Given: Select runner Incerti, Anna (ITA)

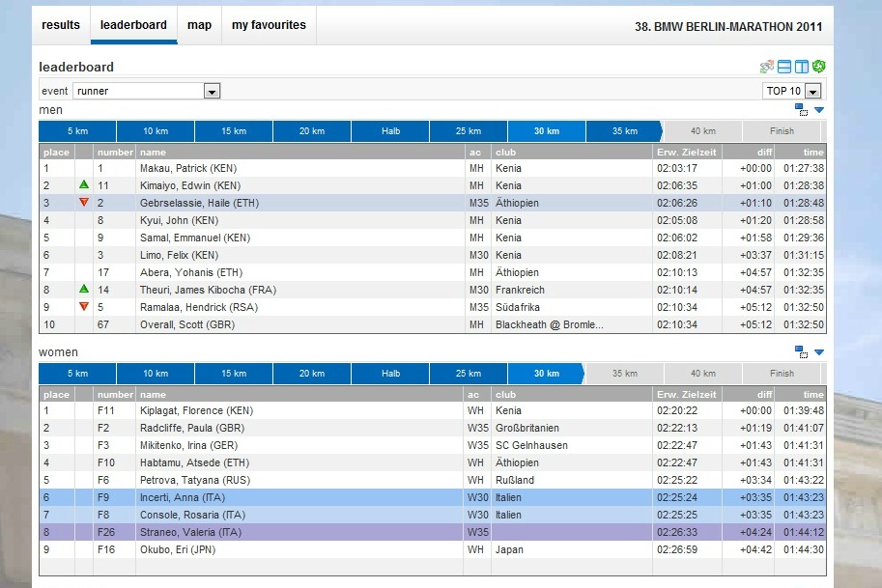Looking at the screenshot, I should point(433,497).
